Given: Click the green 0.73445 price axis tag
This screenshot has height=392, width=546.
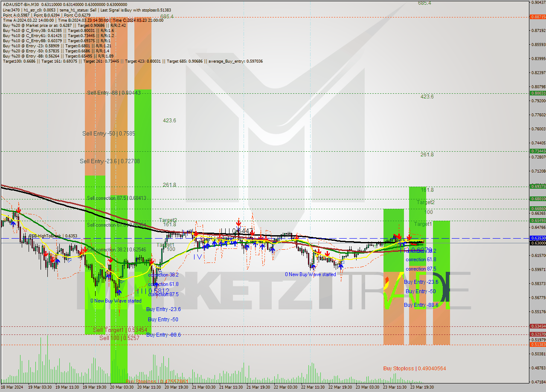Looking at the screenshot, I should (x=537, y=151).
